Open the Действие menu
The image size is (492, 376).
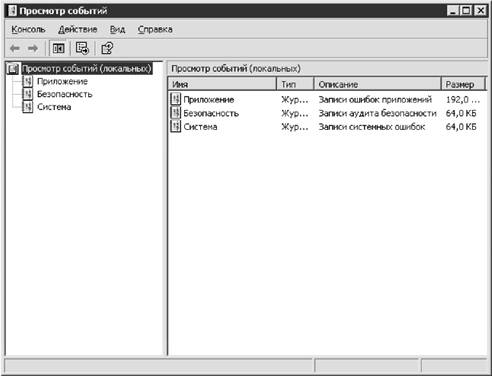[78, 29]
